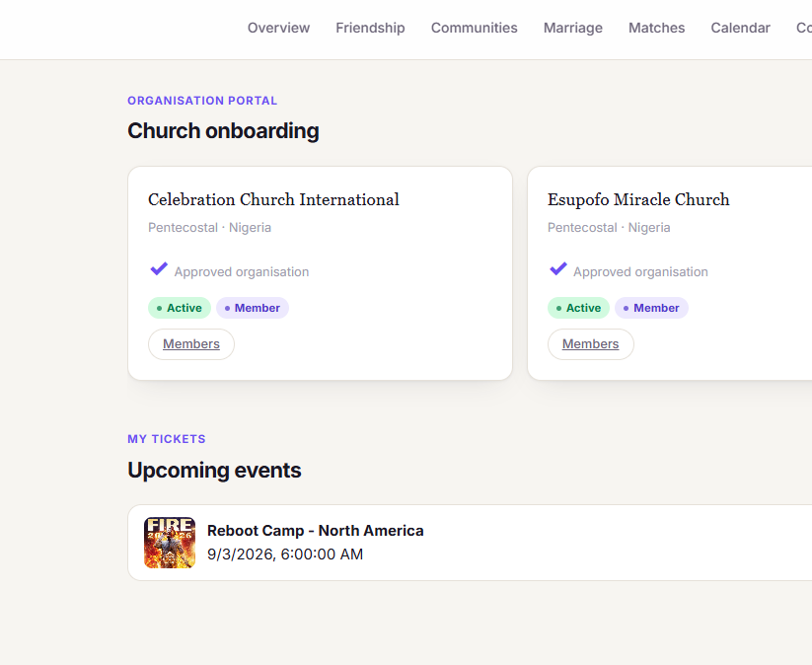Go to the Friendship tab
The width and height of the screenshot is (812, 665).
click(370, 28)
